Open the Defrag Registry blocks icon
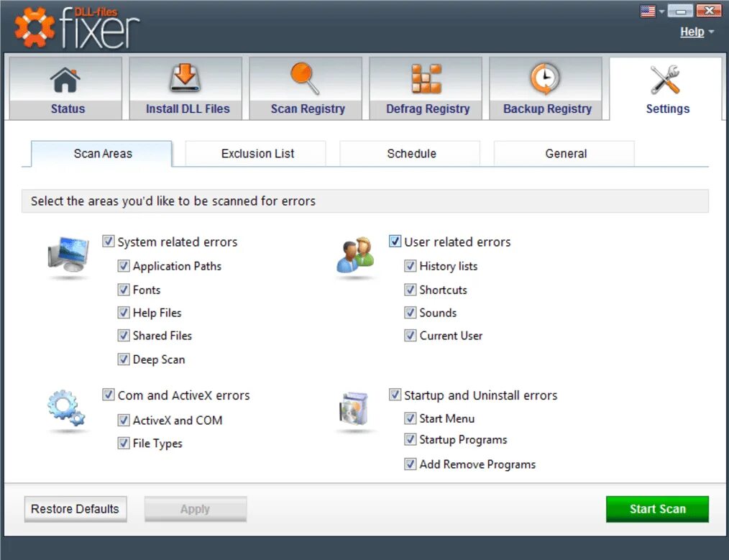This screenshot has height=560, width=729. pyautogui.click(x=426, y=78)
